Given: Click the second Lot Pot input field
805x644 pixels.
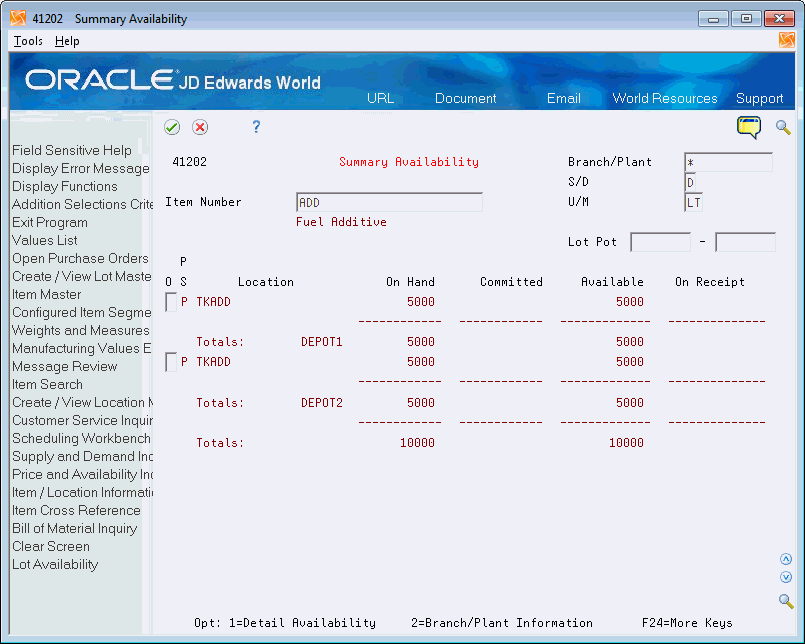Looking at the screenshot, I should coord(745,242).
